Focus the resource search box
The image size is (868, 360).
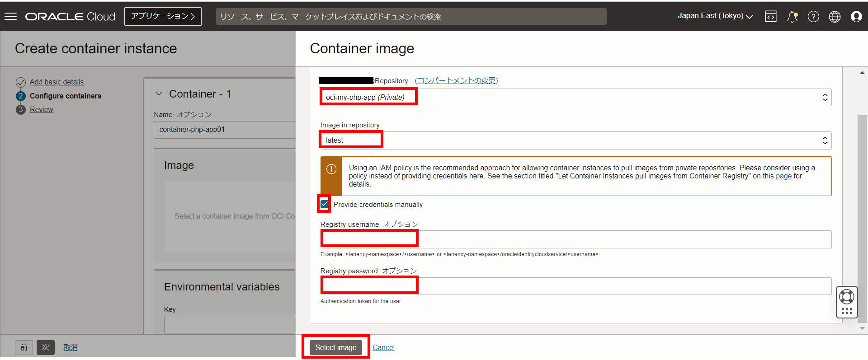[411, 17]
